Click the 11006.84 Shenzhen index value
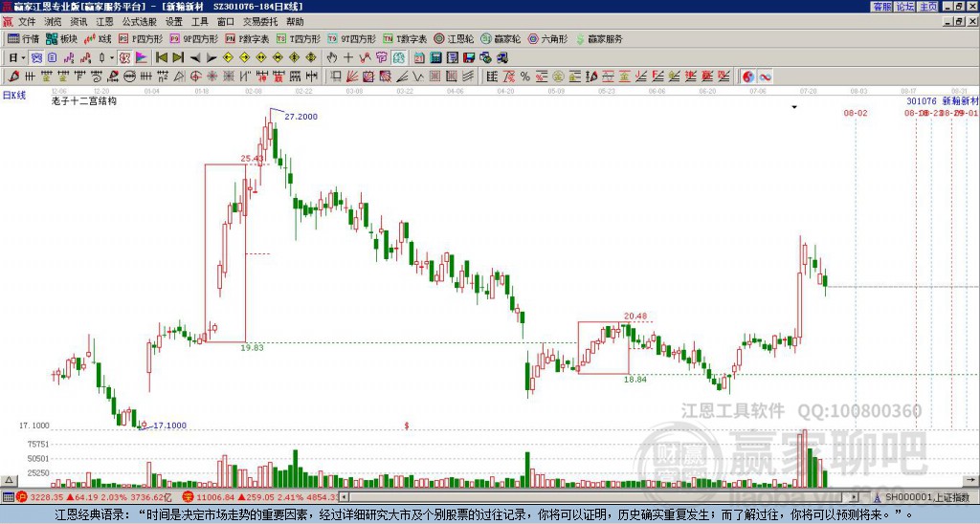This screenshot has height=524, width=980. [215, 497]
